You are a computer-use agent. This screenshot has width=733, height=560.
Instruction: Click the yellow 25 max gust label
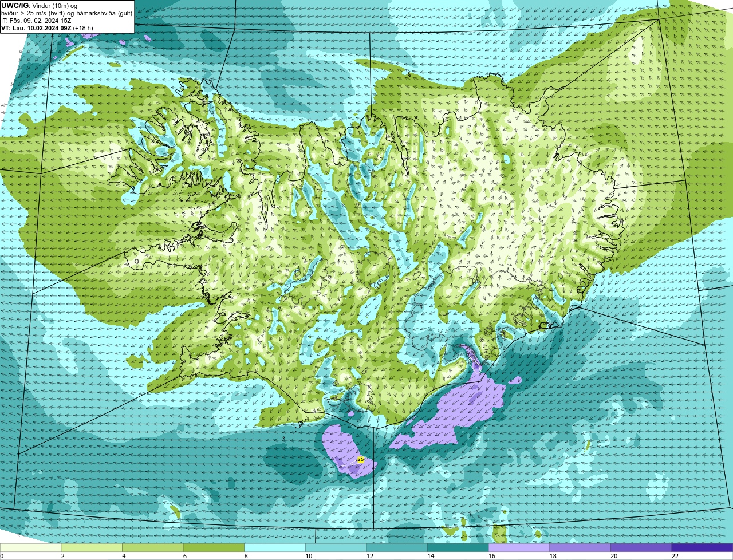point(360,459)
